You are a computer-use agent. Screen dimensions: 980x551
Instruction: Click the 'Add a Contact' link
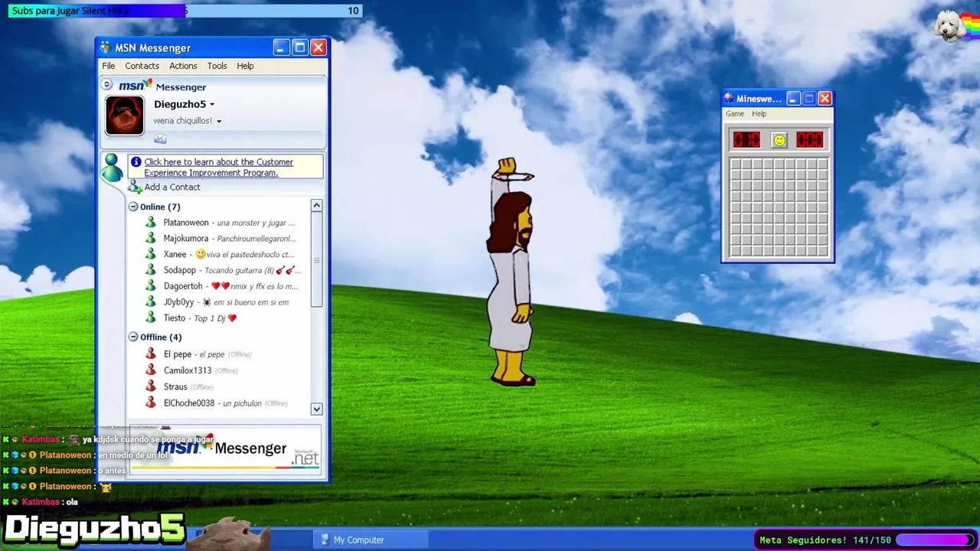172,187
